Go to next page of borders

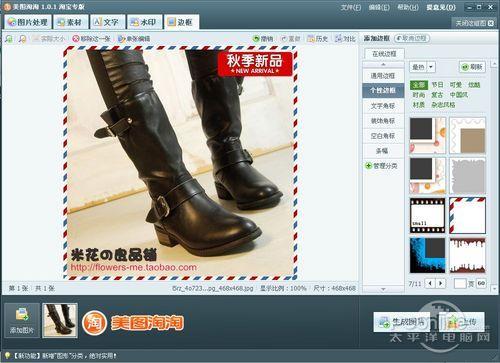[x=441, y=283]
